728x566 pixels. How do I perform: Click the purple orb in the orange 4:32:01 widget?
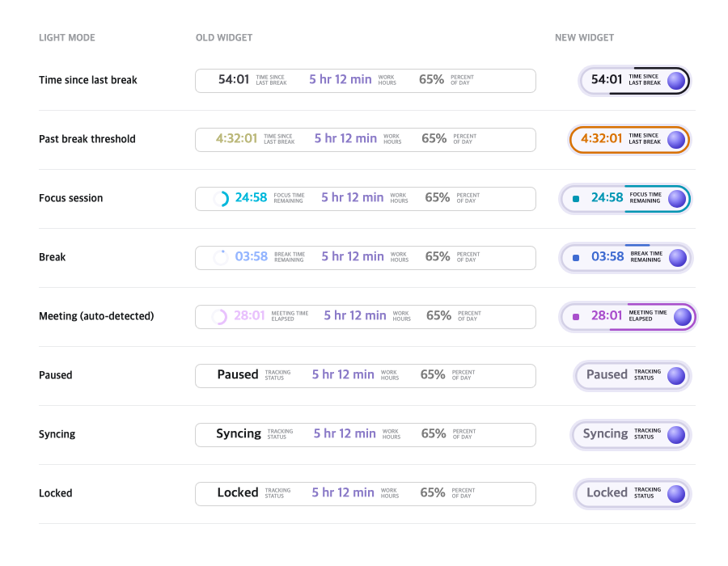pos(676,140)
